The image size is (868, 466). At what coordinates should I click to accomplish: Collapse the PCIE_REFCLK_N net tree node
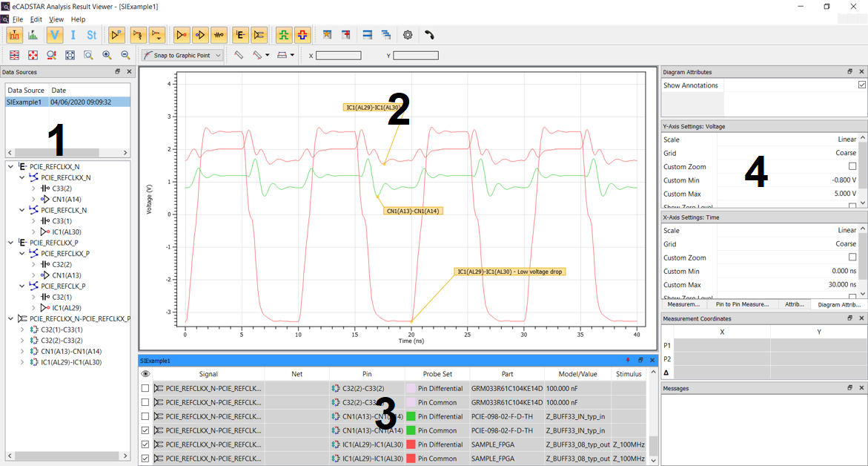(x=22, y=210)
